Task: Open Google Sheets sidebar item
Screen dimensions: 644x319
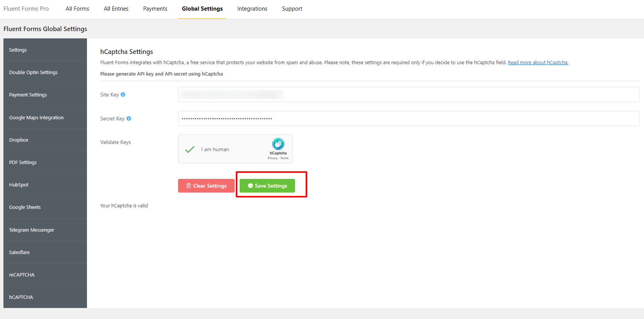Action: point(45,207)
